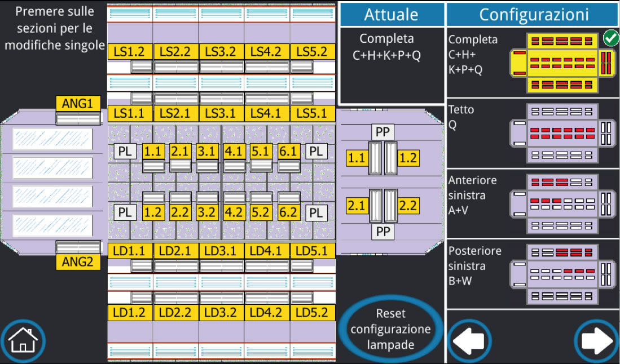Click the upper PP panel label
Viewport: 620px width, 364px height.
pos(383,132)
